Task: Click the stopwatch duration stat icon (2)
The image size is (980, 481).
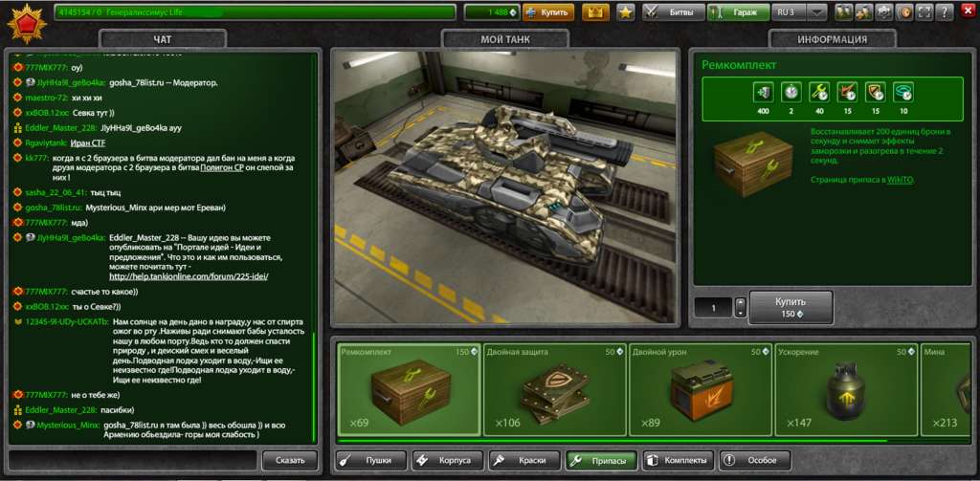Action: [x=791, y=93]
